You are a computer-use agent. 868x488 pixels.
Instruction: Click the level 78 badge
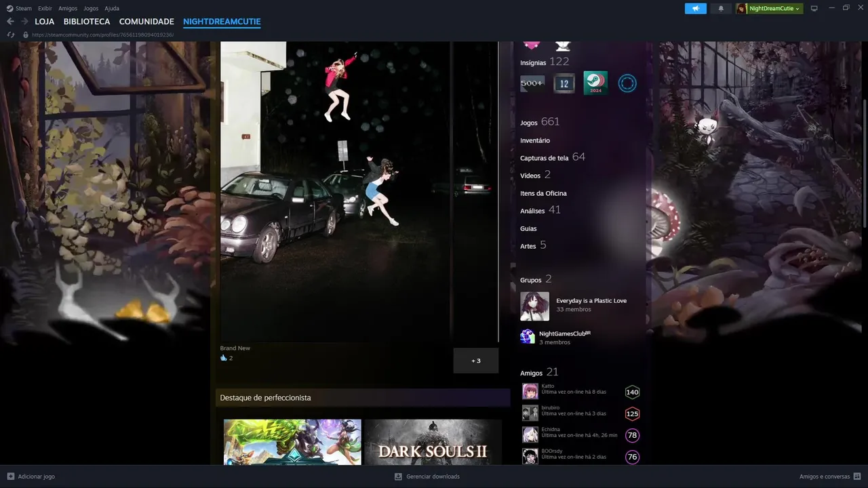coord(632,435)
